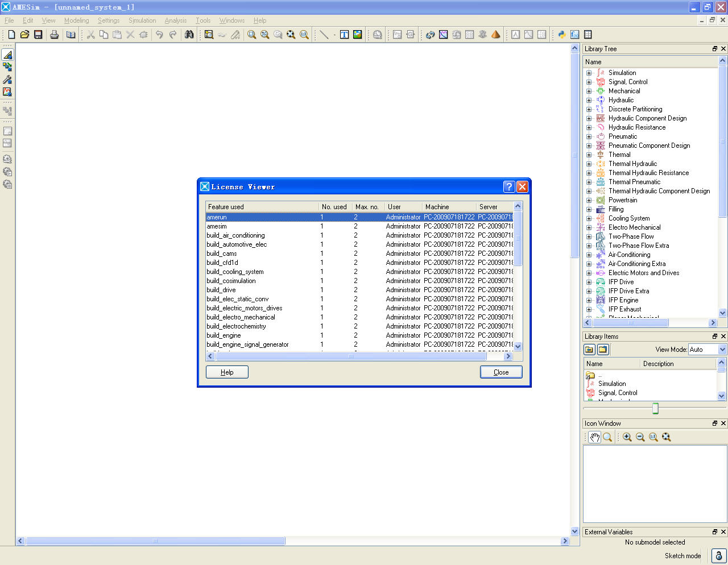Screen dimensions: 728x565
Task: Click Close button in License Viewer
Action: 501,372
